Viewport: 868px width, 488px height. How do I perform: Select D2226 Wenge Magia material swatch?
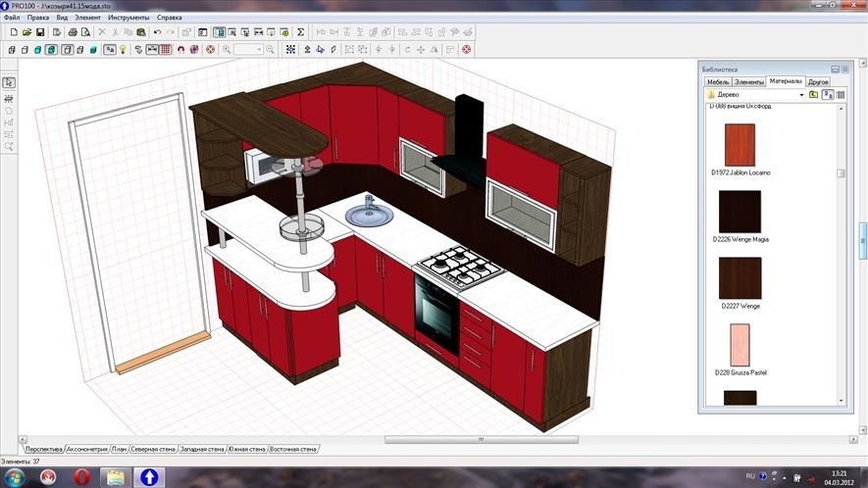pos(740,212)
